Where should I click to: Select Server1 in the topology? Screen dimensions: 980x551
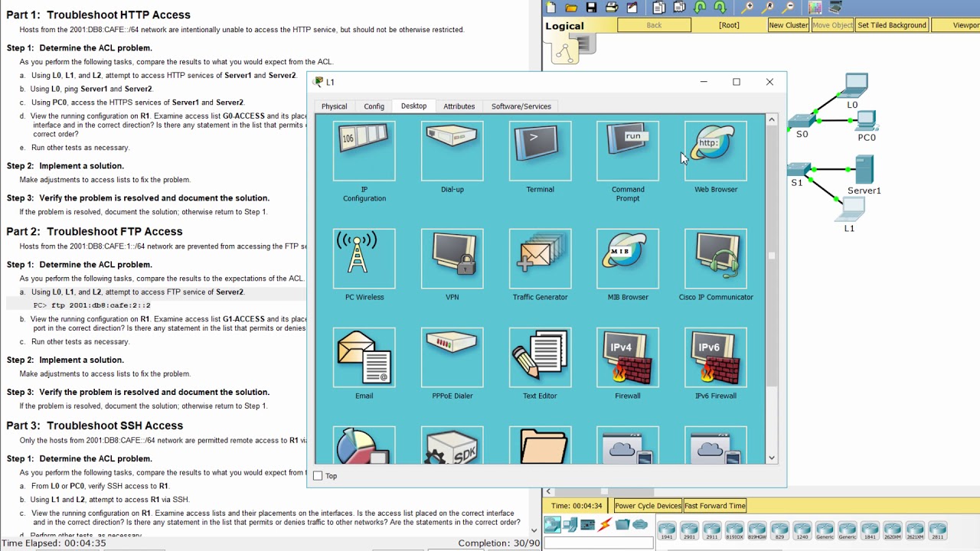click(x=864, y=169)
